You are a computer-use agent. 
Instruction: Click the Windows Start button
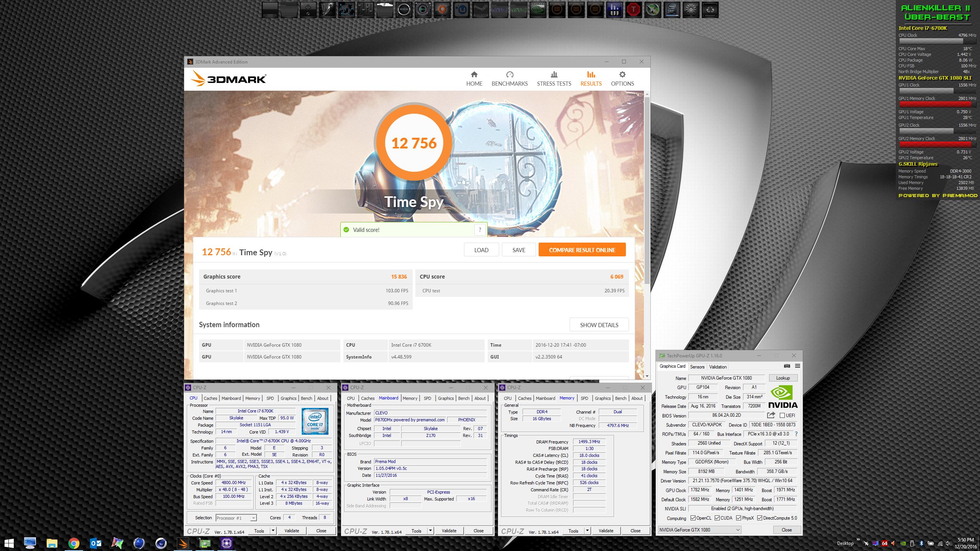pyautogui.click(x=9, y=543)
